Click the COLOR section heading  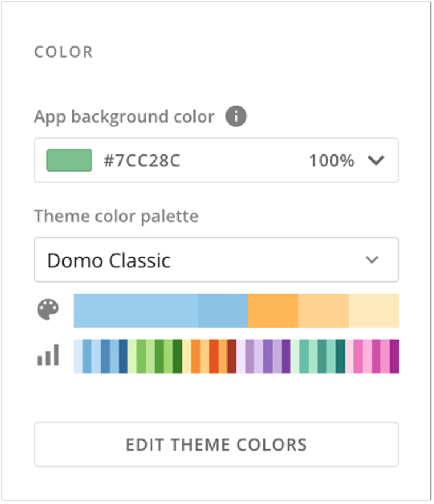64,52
